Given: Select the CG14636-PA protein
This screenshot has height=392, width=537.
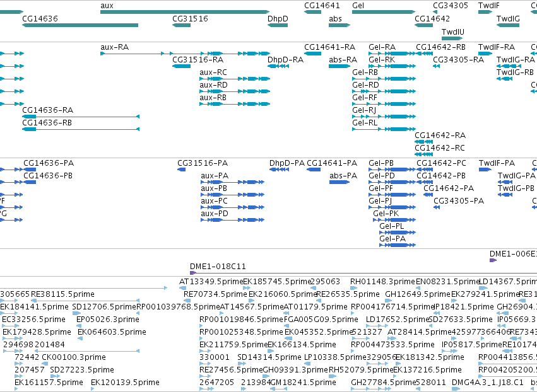Looking at the screenshot, I should 30,170.
